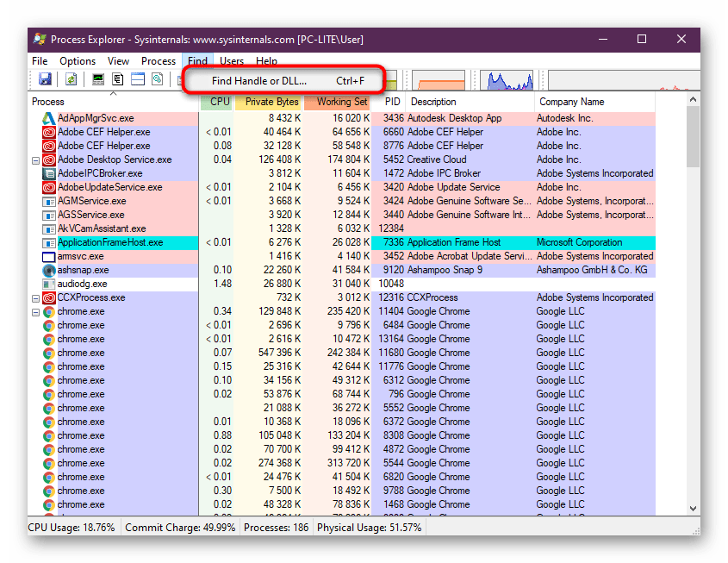Collapse the parent chrome.exe tree node

tap(35, 313)
